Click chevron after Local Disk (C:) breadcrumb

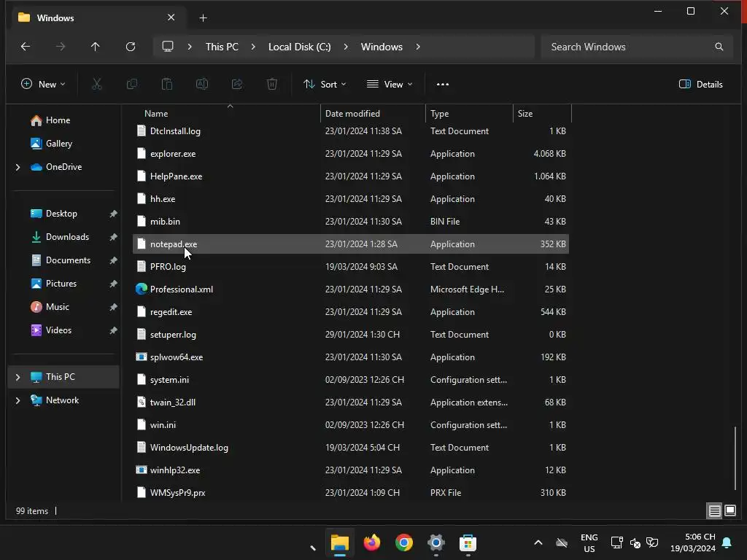tap(345, 47)
